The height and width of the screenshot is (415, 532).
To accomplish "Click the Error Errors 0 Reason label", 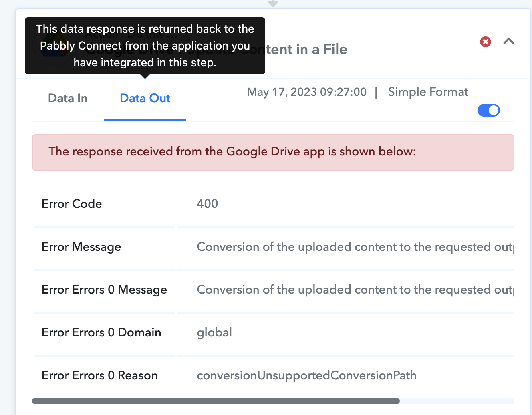I will 100,375.
